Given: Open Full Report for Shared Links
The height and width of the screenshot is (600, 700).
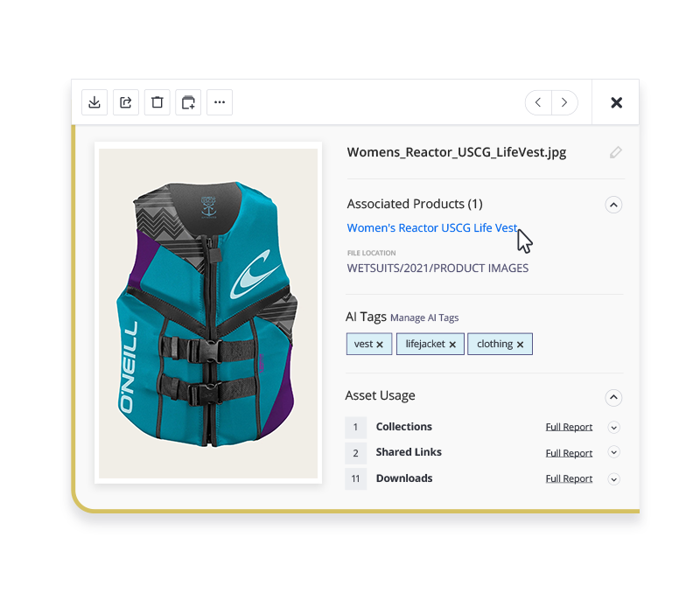Looking at the screenshot, I should click(x=569, y=453).
